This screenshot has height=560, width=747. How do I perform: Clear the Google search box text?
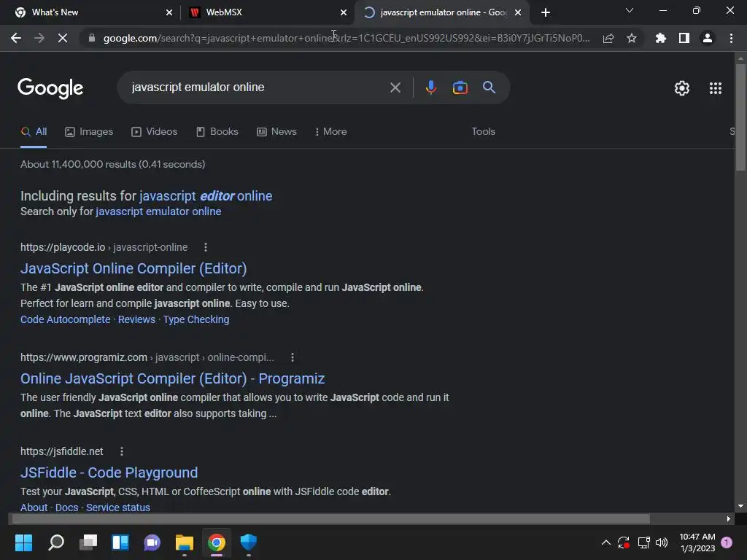(x=395, y=87)
